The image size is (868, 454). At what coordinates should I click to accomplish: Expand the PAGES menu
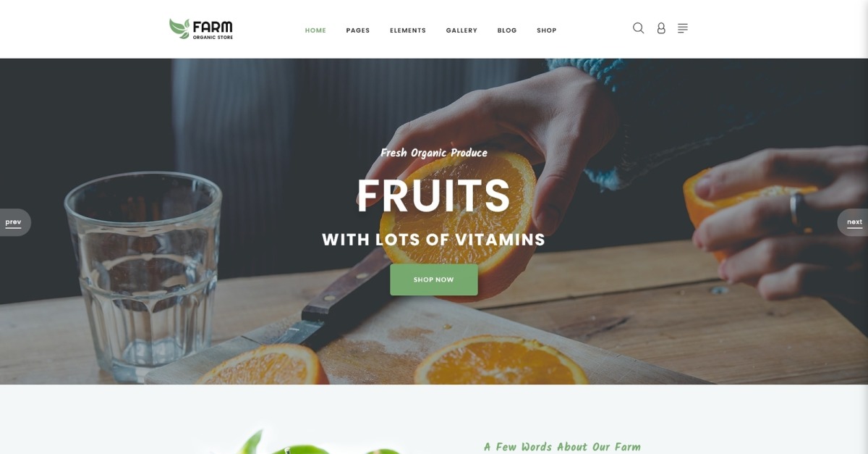pos(358,30)
